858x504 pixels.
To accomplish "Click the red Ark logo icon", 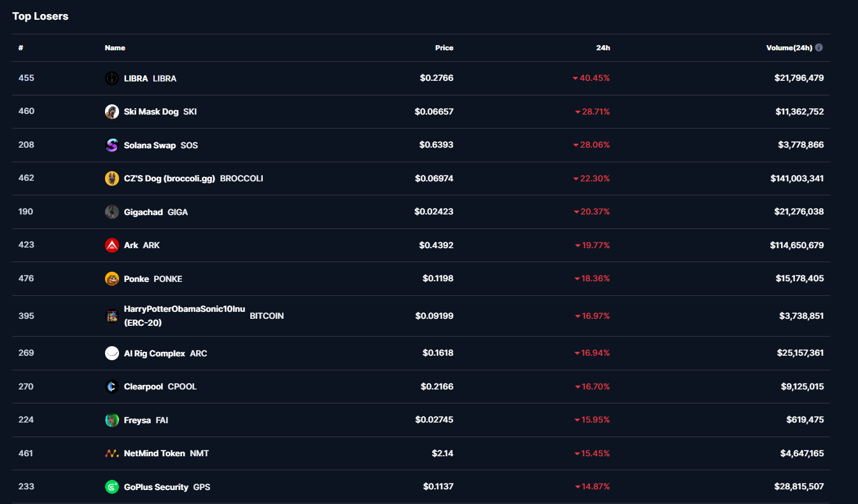I will [111, 246].
